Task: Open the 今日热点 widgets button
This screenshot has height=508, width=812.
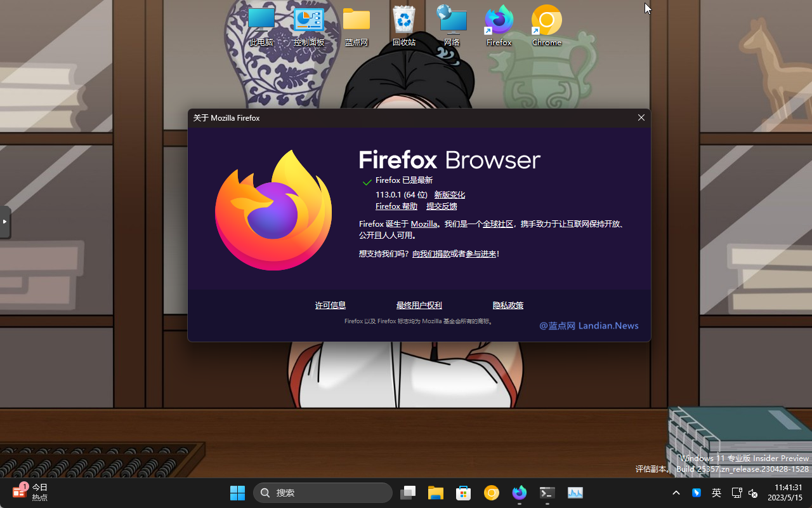Action: point(30,492)
